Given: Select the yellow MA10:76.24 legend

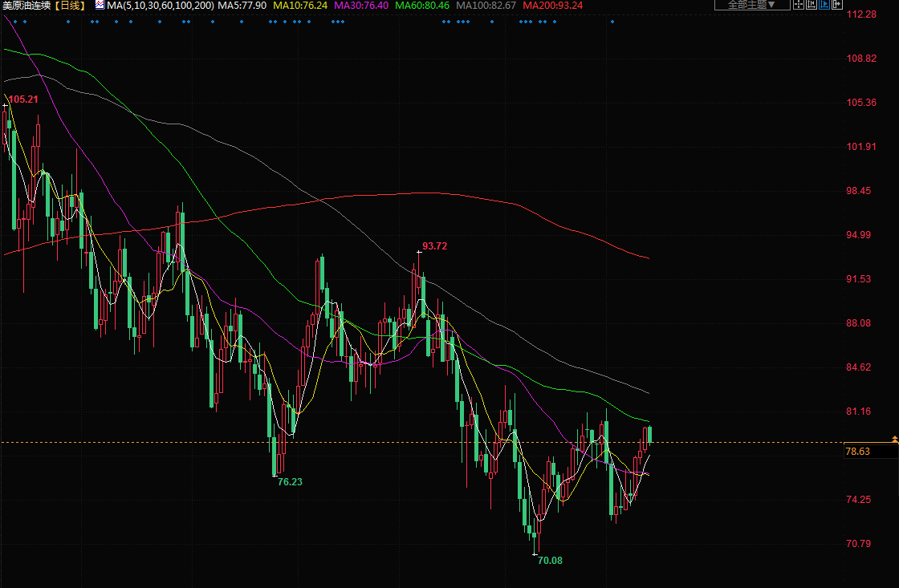Looking at the screenshot, I should coord(299,6).
